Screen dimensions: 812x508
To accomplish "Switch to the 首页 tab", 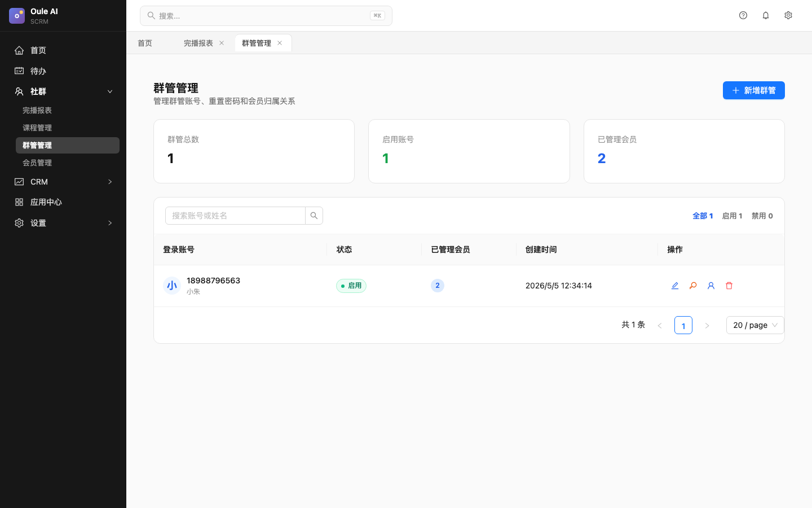I will coord(145,43).
